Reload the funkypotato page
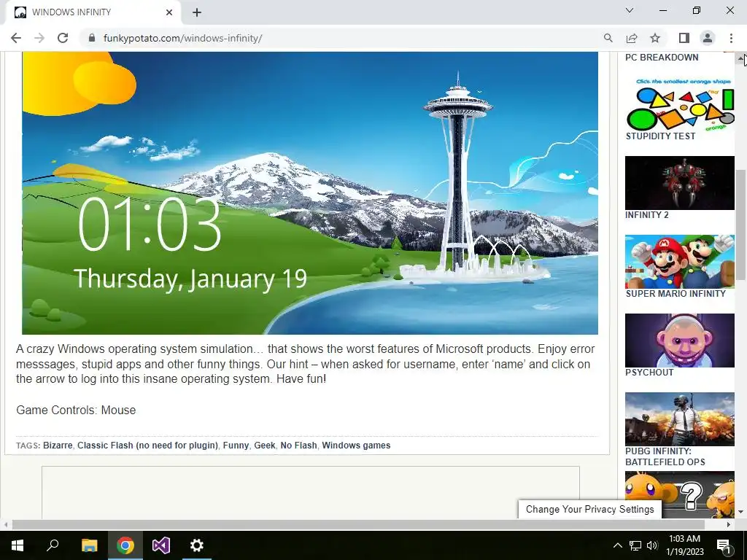Image resolution: width=747 pixels, height=560 pixels. pos(63,38)
